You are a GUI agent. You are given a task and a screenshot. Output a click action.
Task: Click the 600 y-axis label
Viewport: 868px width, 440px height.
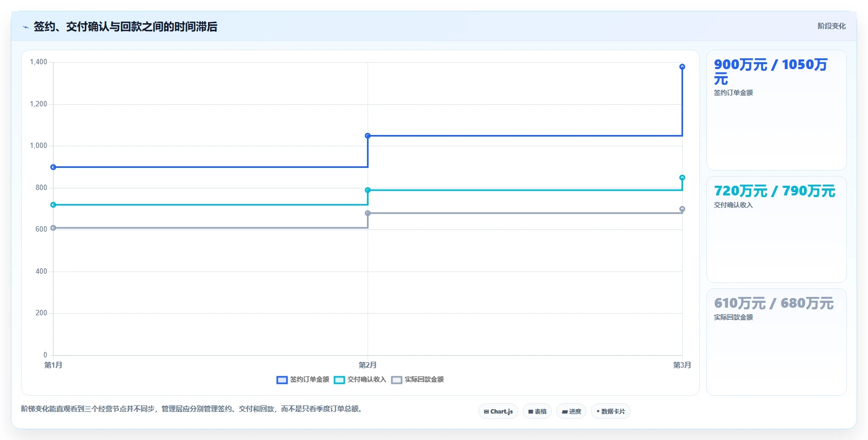point(41,229)
